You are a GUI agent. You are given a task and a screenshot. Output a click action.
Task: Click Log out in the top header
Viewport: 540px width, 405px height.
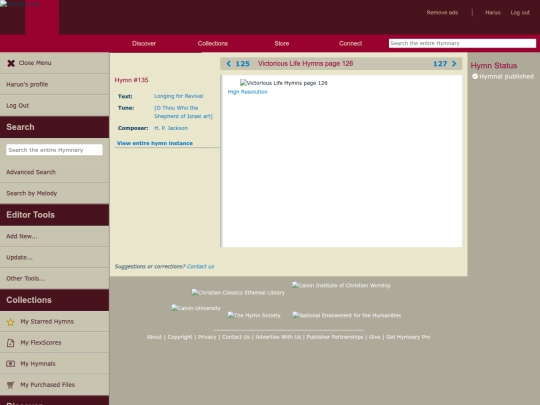coord(520,13)
